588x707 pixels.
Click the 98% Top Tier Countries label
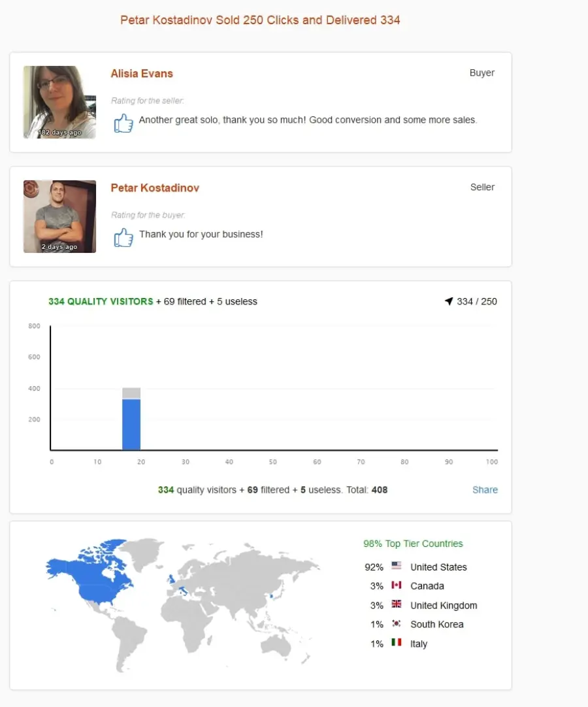413,544
